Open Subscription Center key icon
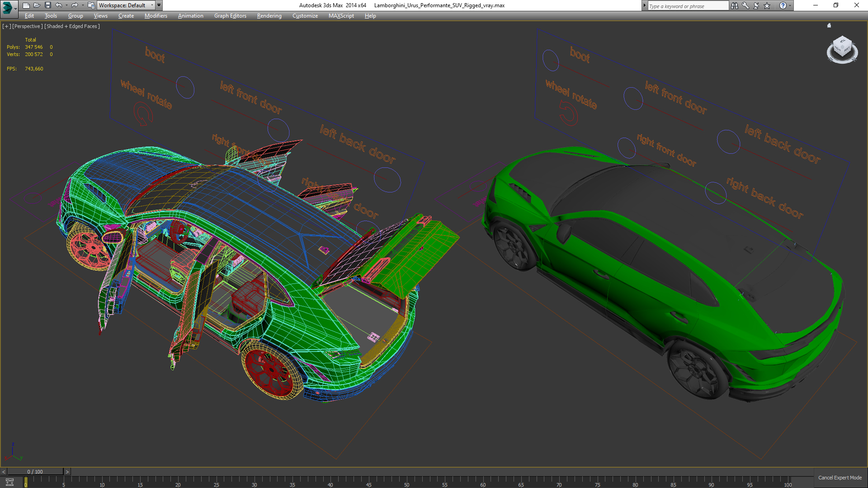Image resolution: width=868 pixels, height=488 pixels. (745, 5)
